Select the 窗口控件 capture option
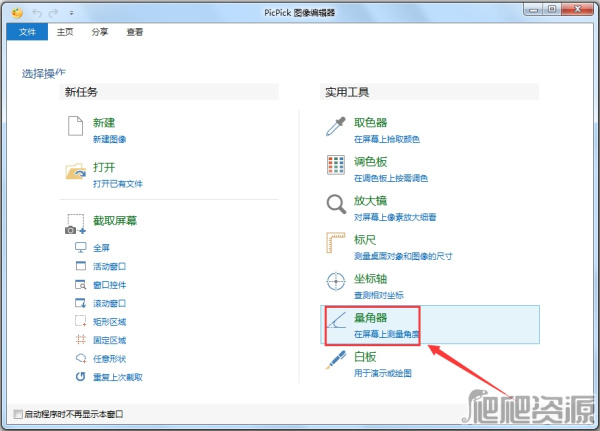The height and width of the screenshot is (431, 600). [x=109, y=285]
